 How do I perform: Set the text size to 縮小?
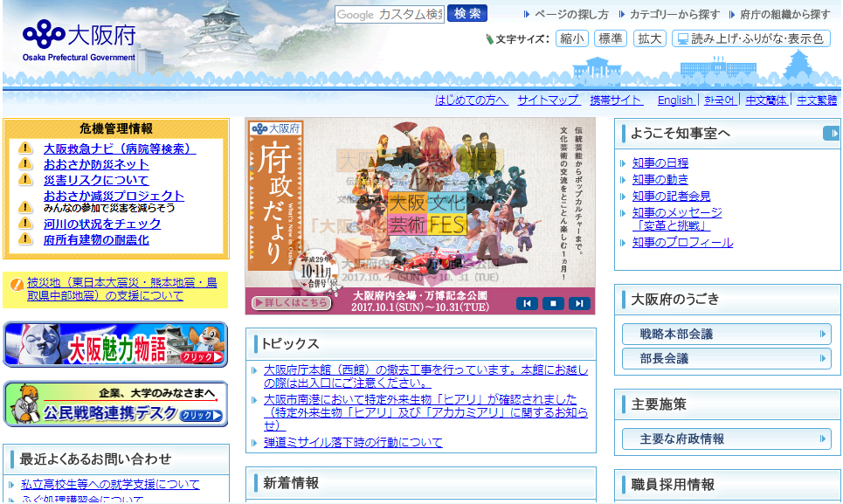[x=571, y=38]
